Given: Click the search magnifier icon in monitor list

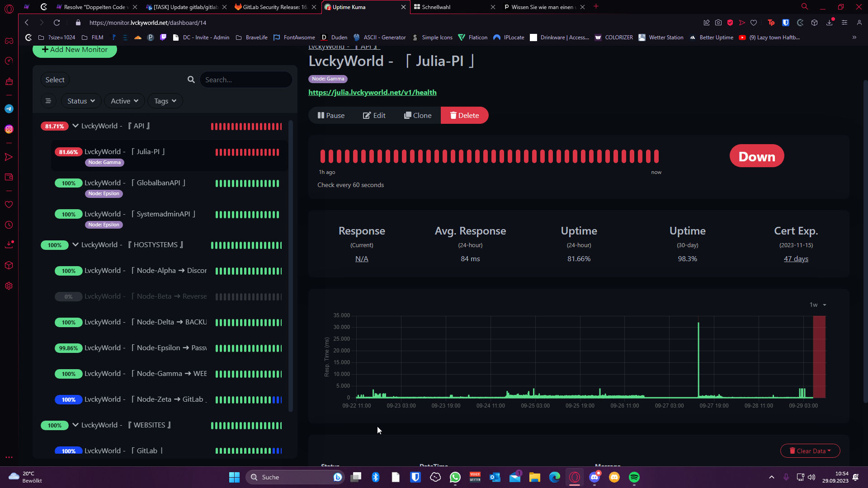Looking at the screenshot, I should [x=191, y=80].
